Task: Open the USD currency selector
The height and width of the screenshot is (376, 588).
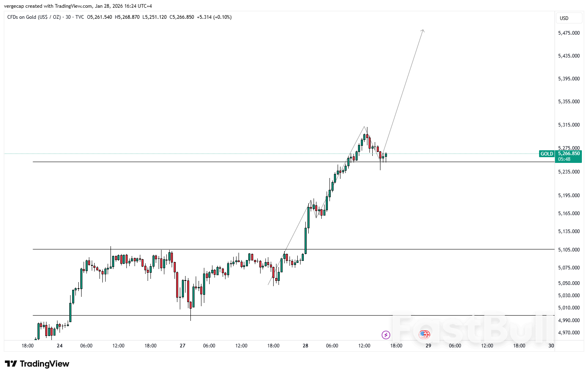Action: (564, 18)
